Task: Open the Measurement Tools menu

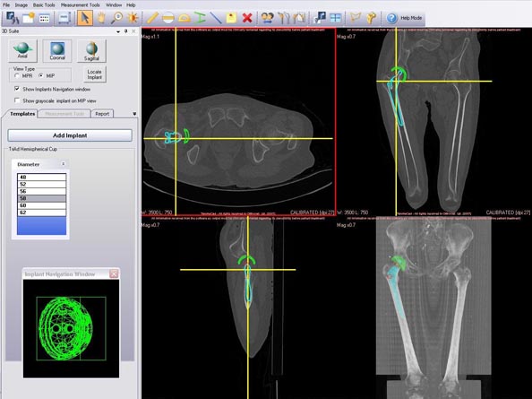Action: click(x=80, y=5)
